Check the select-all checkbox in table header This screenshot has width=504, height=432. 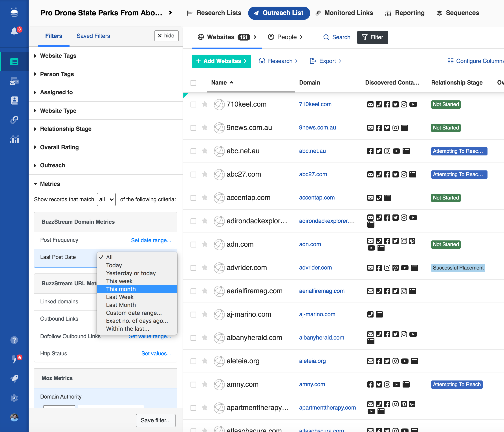point(193,83)
